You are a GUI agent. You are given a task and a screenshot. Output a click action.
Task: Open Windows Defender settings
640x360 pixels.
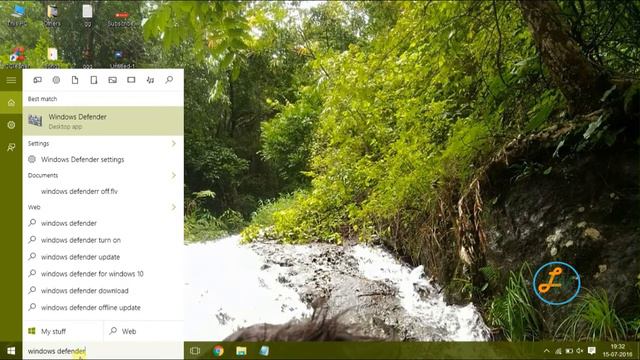pyautogui.click(x=103, y=160)
